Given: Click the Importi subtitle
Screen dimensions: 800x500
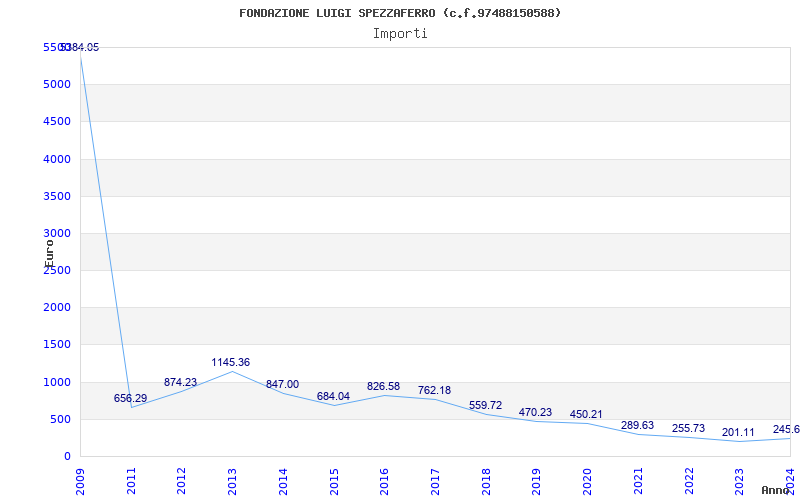Looking at the screenshot, I should click(x=400, y=33).
